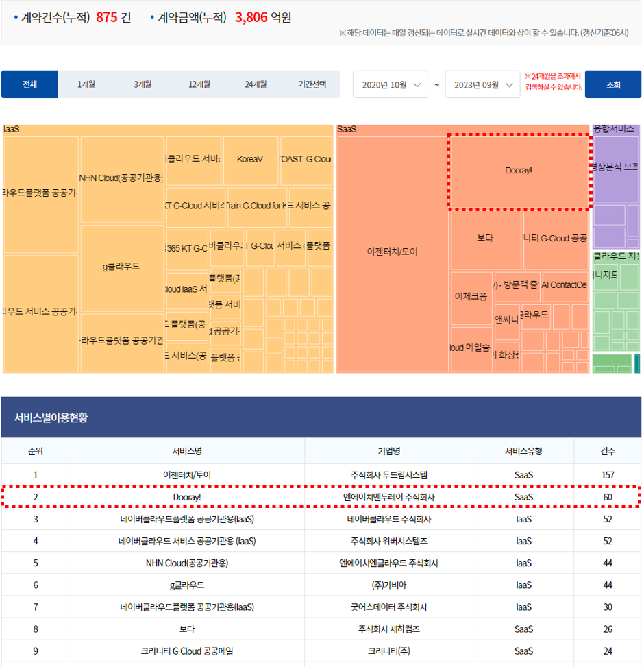
Task: Click the Train G.Cloud for K treemap block
Action: pyautogui.click(x=257, y=207)
